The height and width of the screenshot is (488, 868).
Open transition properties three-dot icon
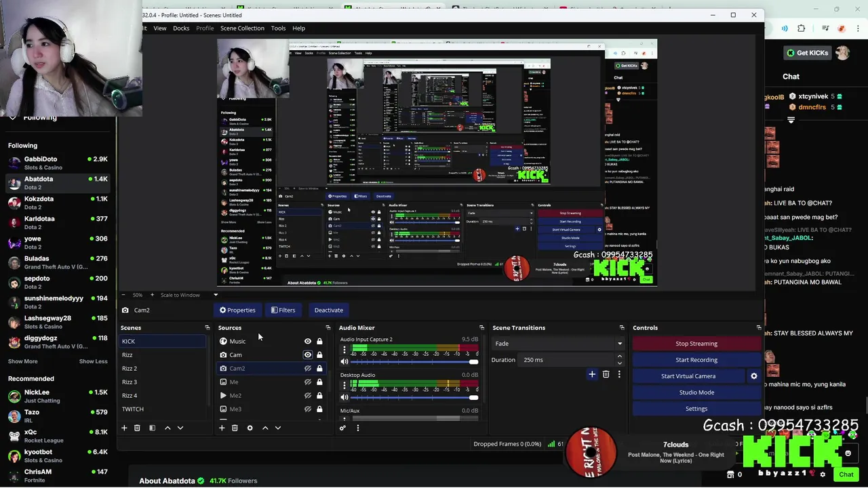click(x=618, y=374)
